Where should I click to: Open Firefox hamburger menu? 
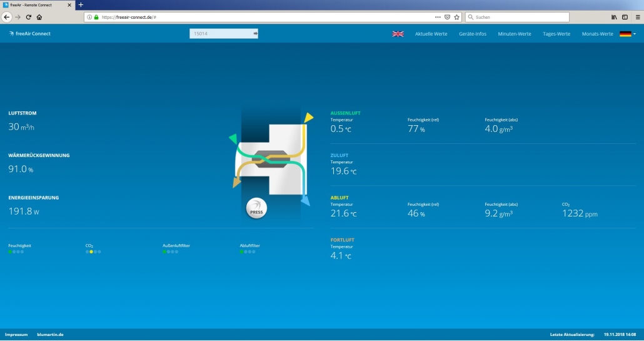(x=637, y=18)
